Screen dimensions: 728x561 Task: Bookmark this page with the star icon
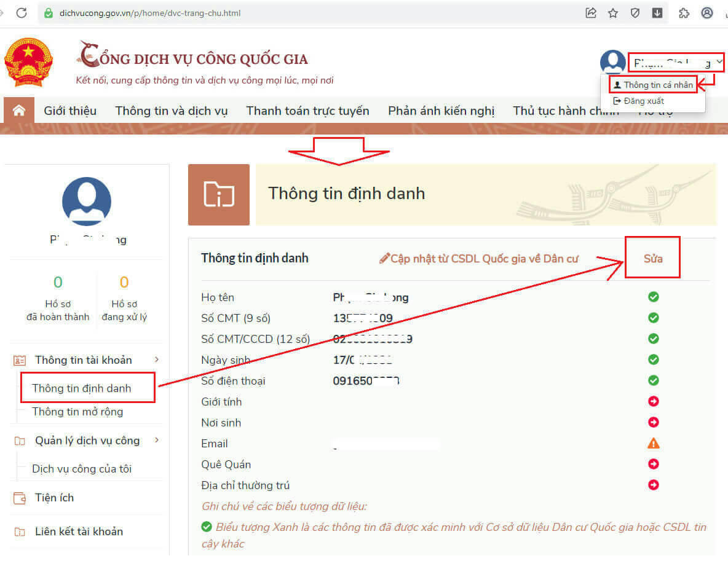[x=613, y=13]
